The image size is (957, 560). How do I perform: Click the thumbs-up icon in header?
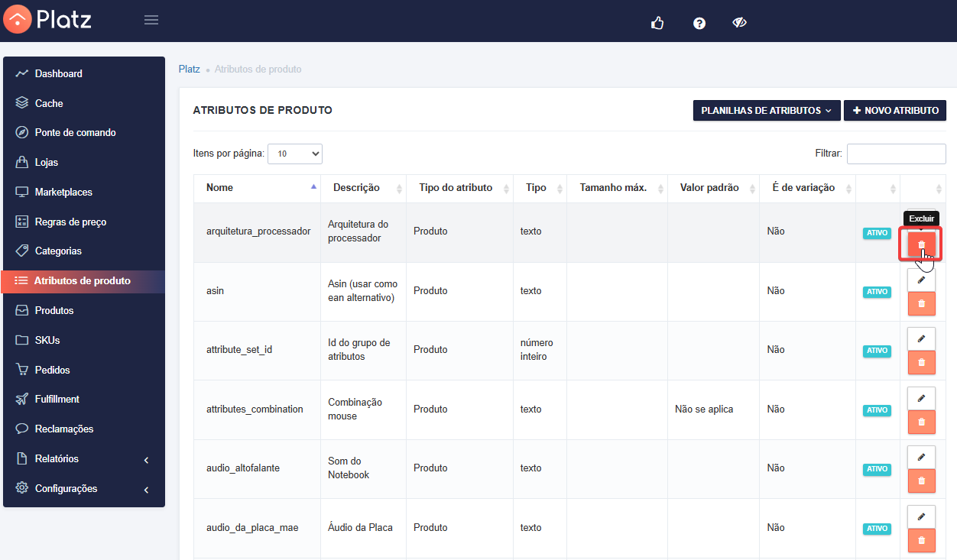click(x=657, y=23)
